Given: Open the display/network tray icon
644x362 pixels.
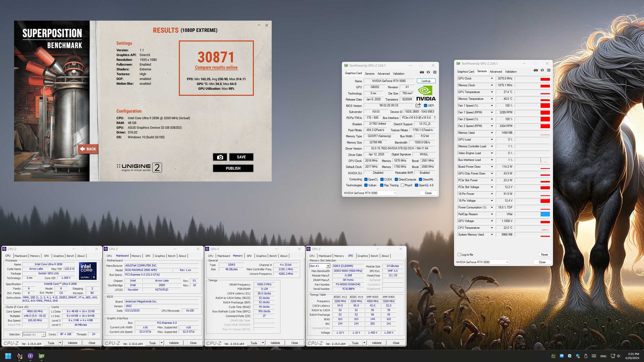Looking at the screenshot, I should tap(613, 356).
